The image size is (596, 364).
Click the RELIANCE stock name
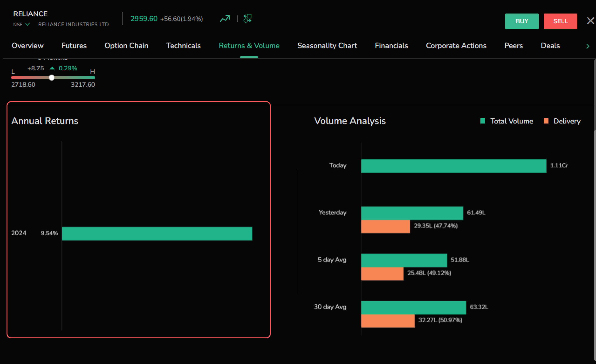[30, 14]
